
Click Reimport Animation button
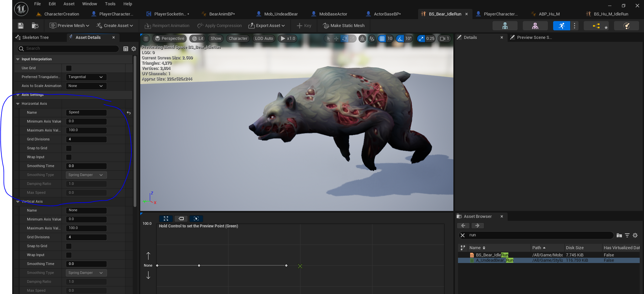pyautogui.click(x=167, y=26)
